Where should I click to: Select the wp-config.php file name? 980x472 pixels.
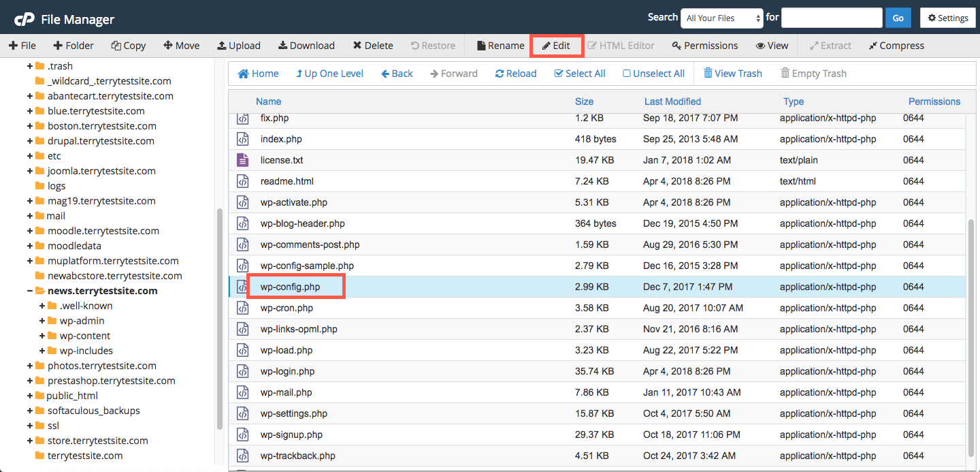point(290,287)
